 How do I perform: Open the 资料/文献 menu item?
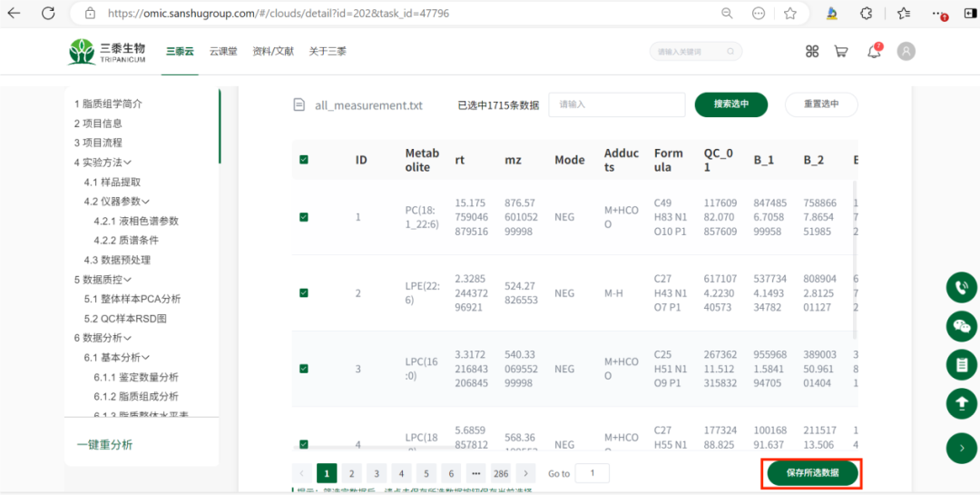[x=273, y=52]
